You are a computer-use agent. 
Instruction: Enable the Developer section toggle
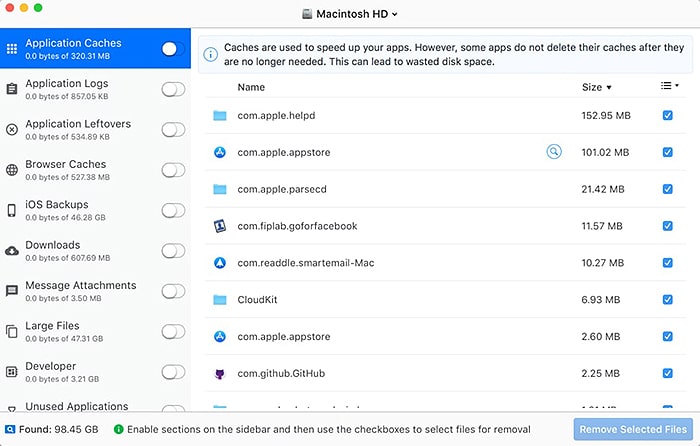173,372
